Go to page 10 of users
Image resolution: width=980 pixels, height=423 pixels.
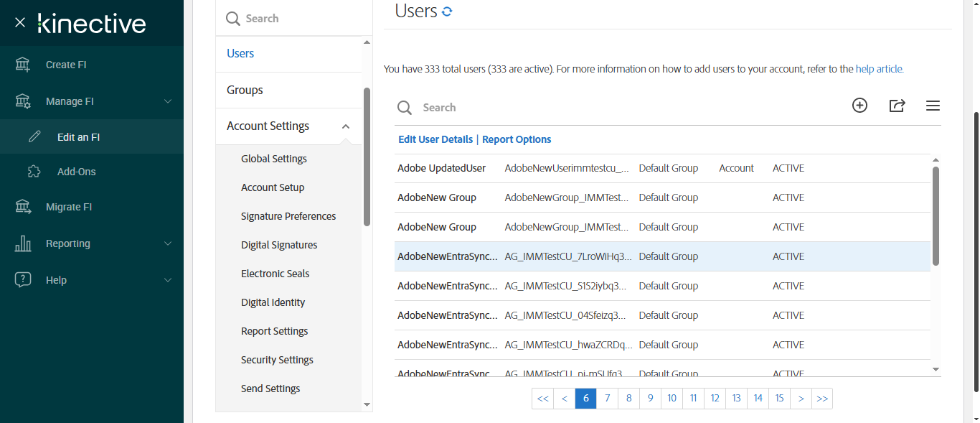tap(672, 399)
